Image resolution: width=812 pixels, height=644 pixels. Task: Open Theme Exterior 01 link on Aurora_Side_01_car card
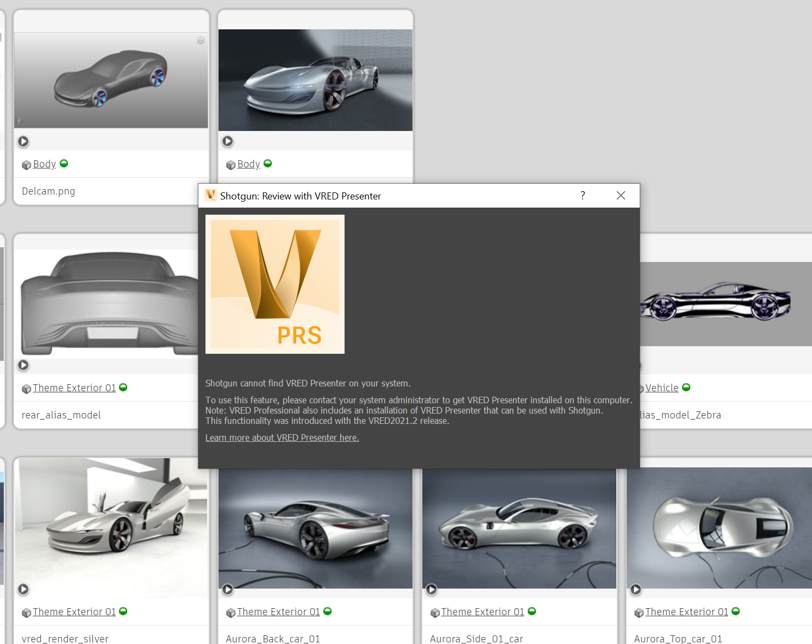coord(483,611)
